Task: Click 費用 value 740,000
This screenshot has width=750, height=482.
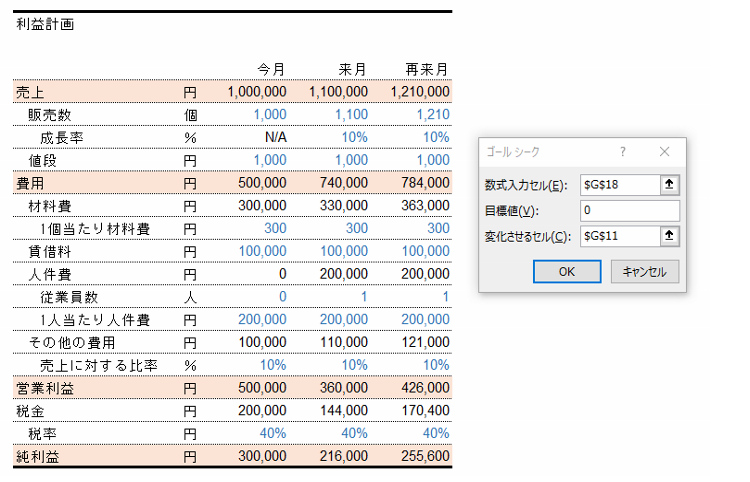Action: pyautogui.click(x=344, y=183)
